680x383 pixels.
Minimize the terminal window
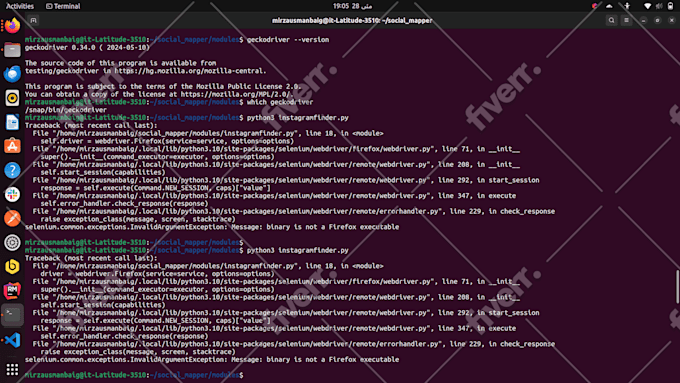click(643, 20)
